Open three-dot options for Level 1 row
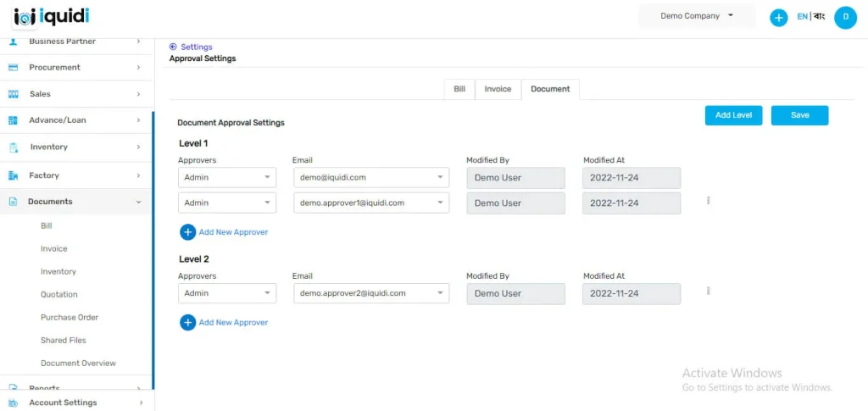The height and width of the screenshot is (411, 868). coord(708,201)
